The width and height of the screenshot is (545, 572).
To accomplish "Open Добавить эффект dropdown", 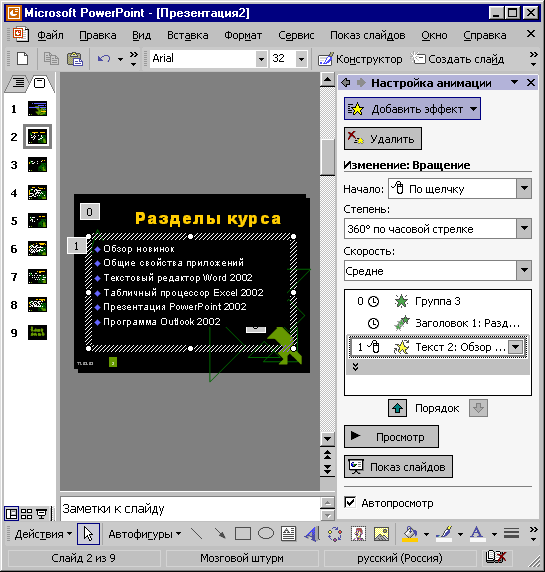I will coord(474,109).
